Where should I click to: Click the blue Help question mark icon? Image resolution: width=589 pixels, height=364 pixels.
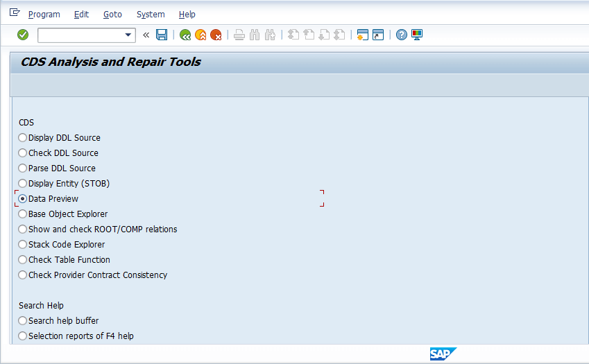coord(402,35)
